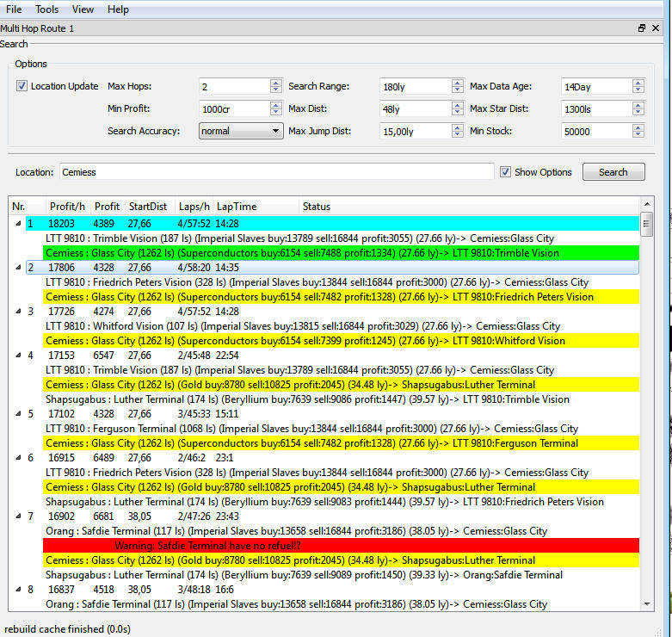
Task: Open the Search Accuracy dropdown
Action: (241, 131)
